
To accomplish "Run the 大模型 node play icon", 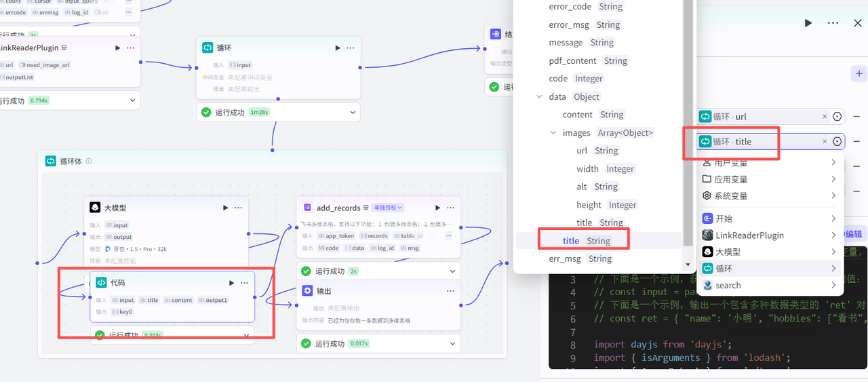I will click(225, 208).
